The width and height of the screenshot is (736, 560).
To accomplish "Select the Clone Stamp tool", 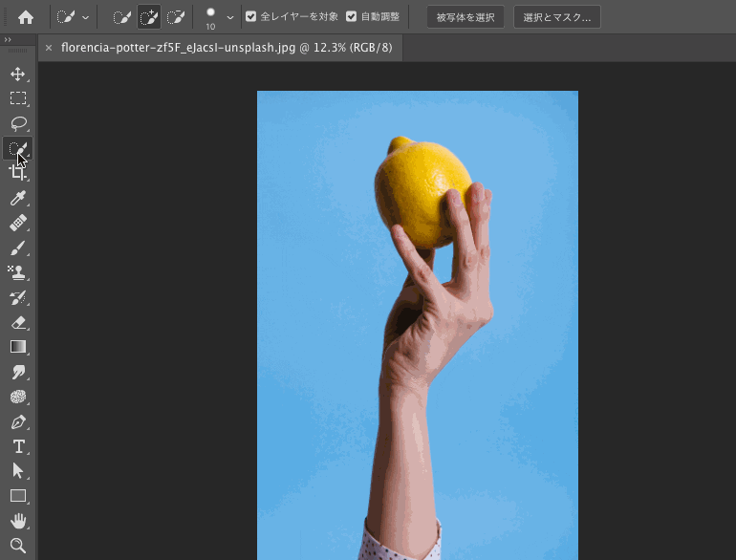I will [x=18, y=272].
